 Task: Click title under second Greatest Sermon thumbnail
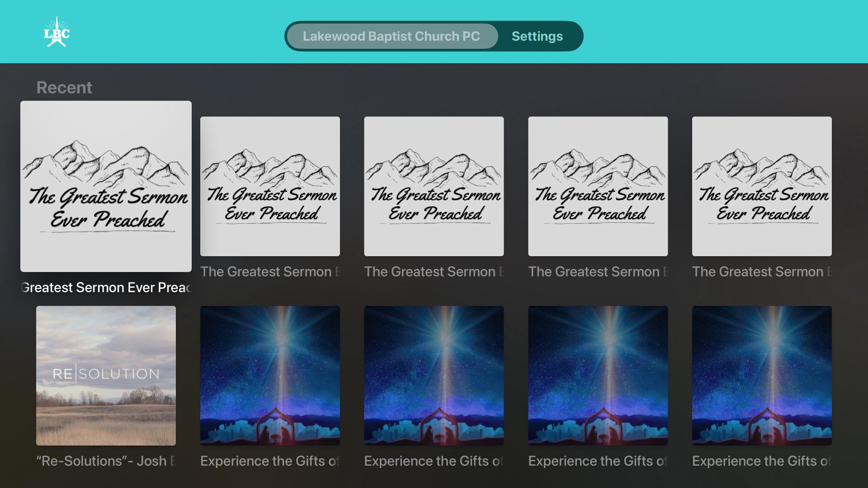coord(270,272)
